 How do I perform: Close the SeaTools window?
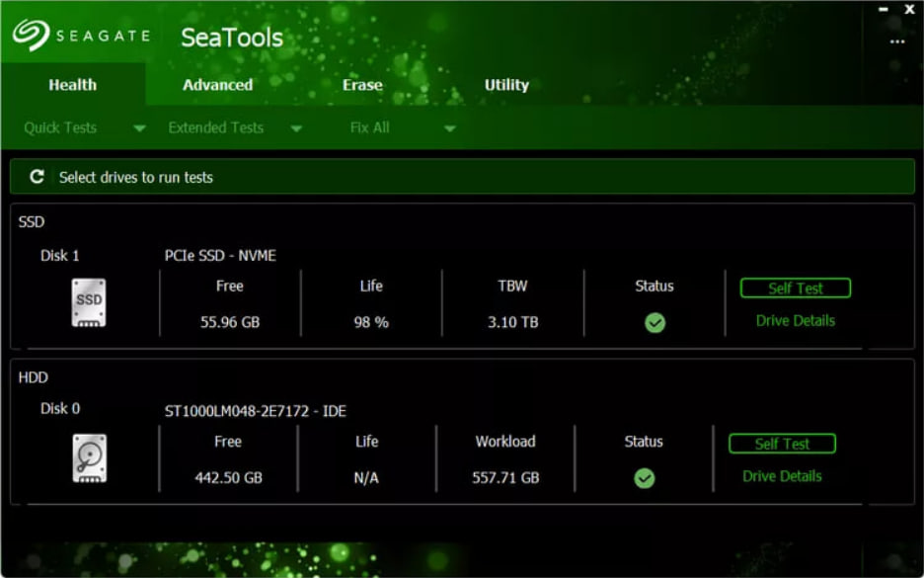(909, 10)
